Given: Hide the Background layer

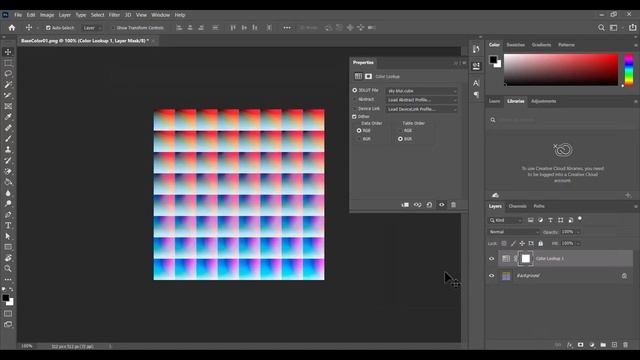Looking at the screenshot, I should (x=491, y=276).
